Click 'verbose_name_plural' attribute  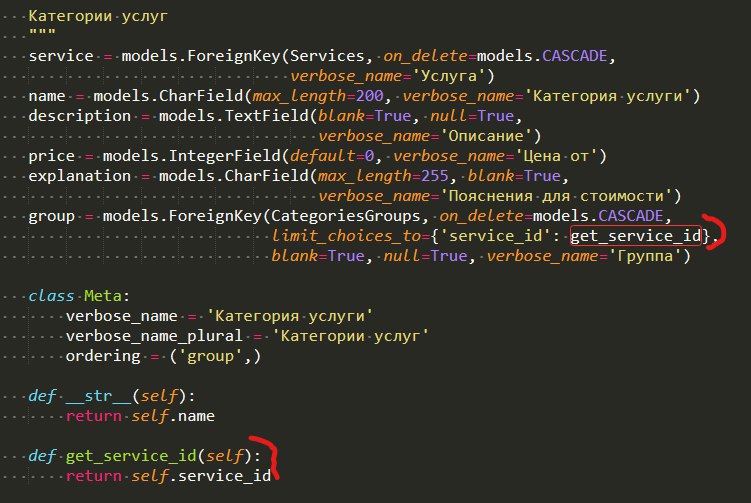(154, 336)
